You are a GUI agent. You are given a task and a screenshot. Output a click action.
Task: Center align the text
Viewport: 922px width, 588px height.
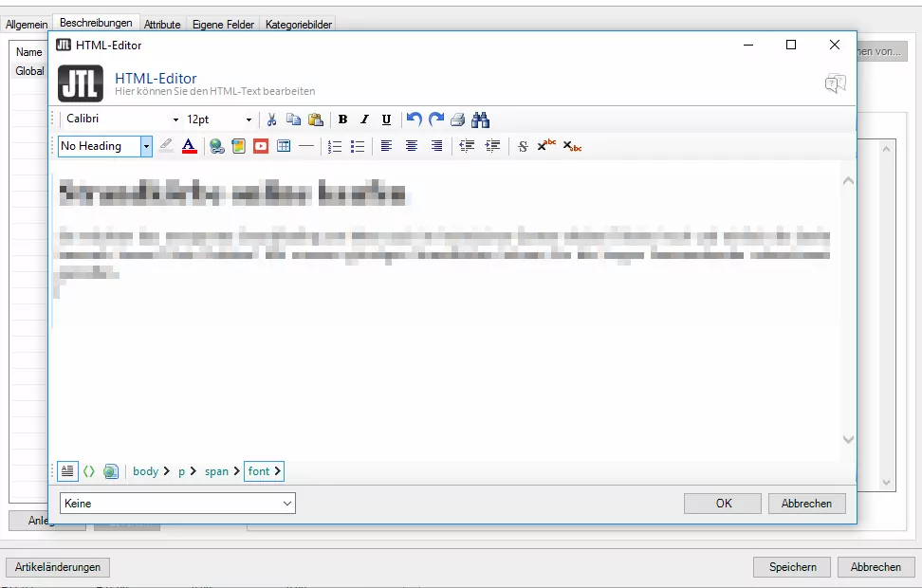click(411, 146)
